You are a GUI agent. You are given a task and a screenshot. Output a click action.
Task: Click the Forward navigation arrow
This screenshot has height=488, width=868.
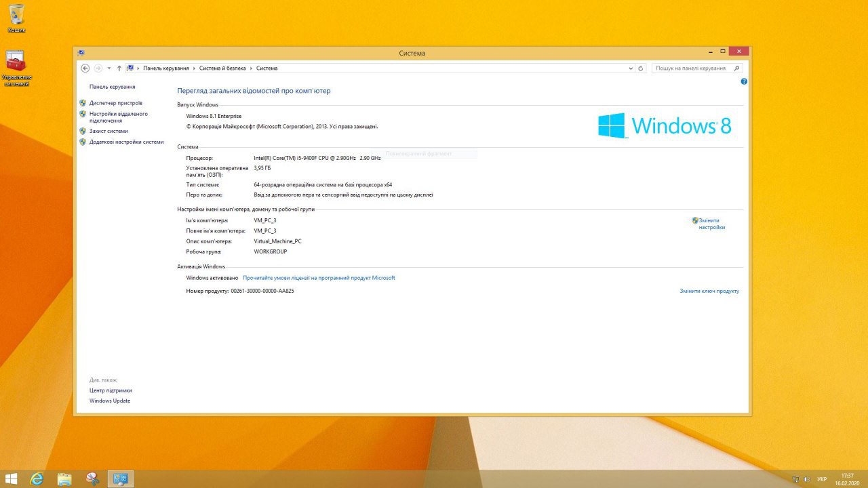[x=98, y=68]
